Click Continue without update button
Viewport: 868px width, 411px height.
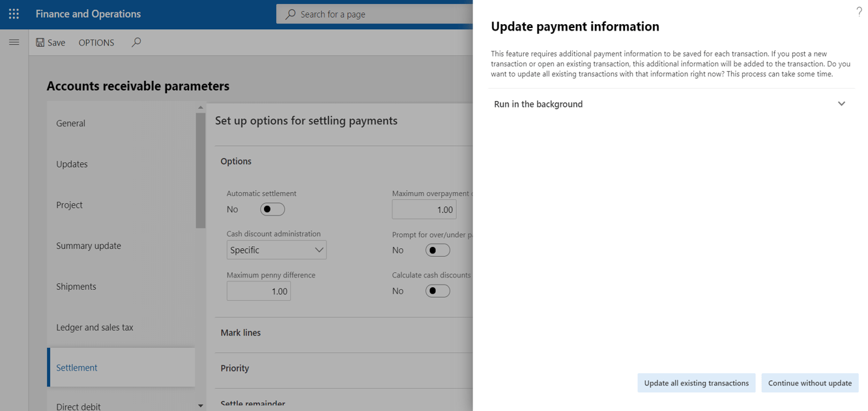tap(809, 383)
